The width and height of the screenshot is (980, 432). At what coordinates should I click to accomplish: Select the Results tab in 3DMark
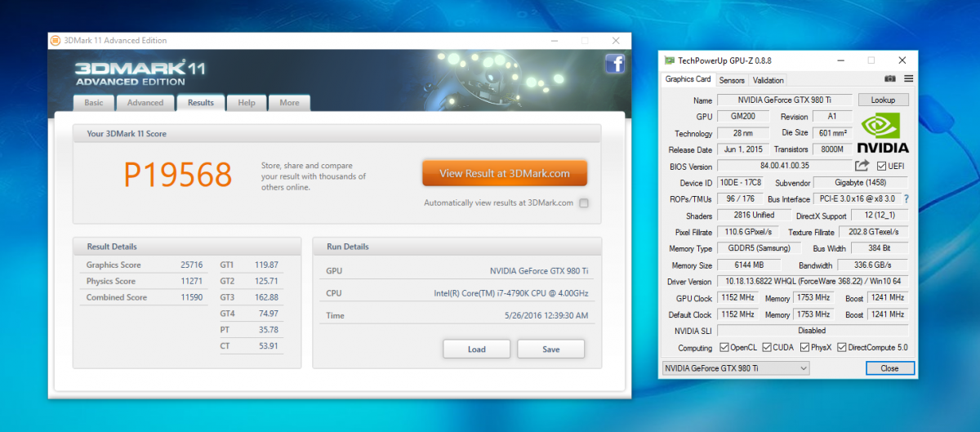[201, 102]
